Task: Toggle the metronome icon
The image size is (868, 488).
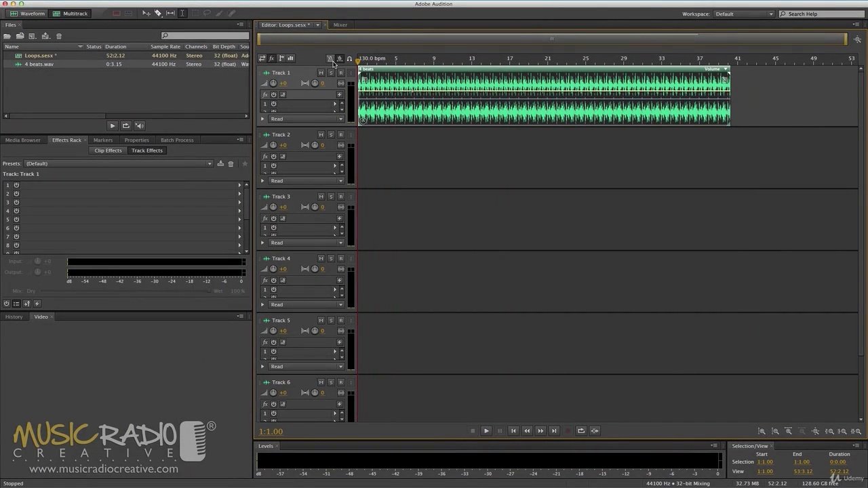Action: 330,58
